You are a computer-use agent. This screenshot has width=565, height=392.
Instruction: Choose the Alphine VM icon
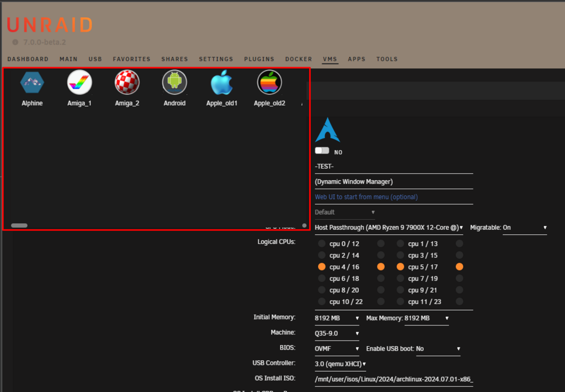coord(32,82)
